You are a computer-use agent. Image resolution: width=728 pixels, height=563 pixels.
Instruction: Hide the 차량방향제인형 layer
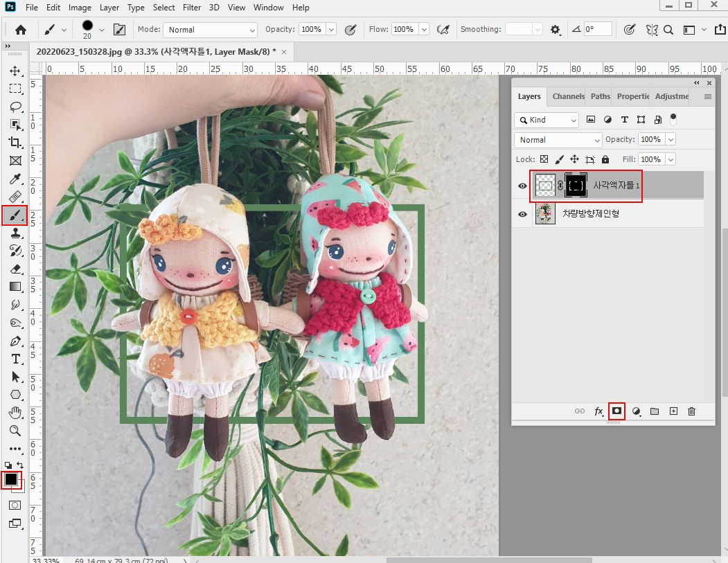pyautogui.click(x=522, y=215)
